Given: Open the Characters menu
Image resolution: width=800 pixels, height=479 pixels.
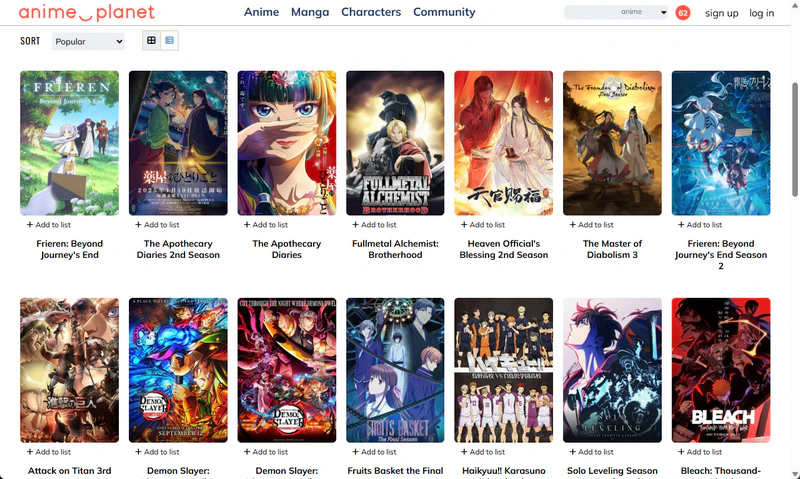Looking at the screenshot, I should coord(371,12).
